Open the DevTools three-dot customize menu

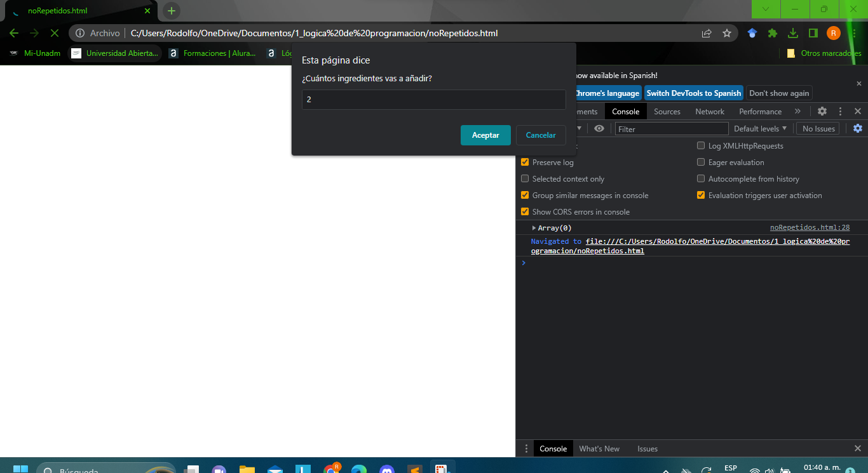tap(840, 111)
